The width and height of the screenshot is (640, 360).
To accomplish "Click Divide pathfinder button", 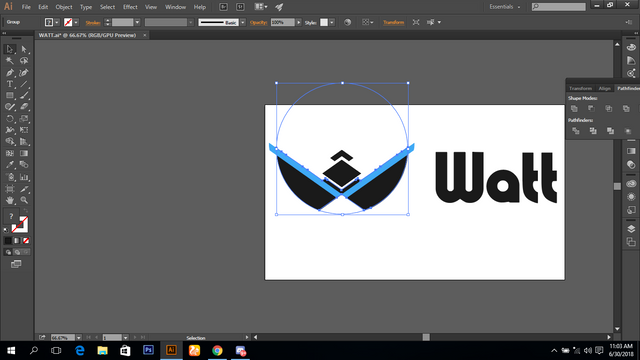I will tap(576, 131).
